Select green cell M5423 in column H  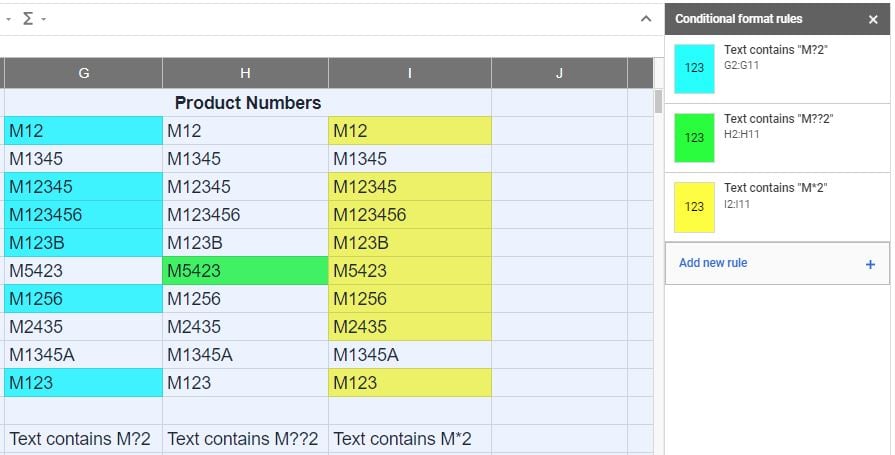245,271
